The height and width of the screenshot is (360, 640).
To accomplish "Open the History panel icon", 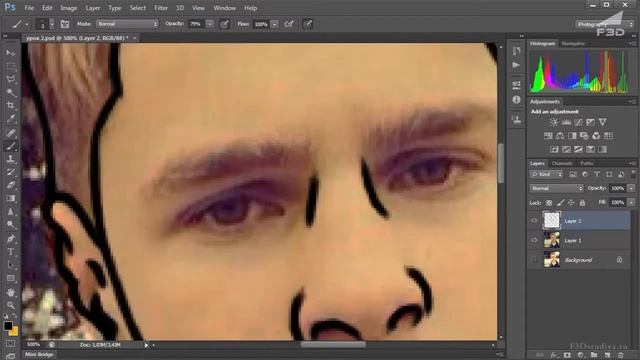I will click(516, 51).
